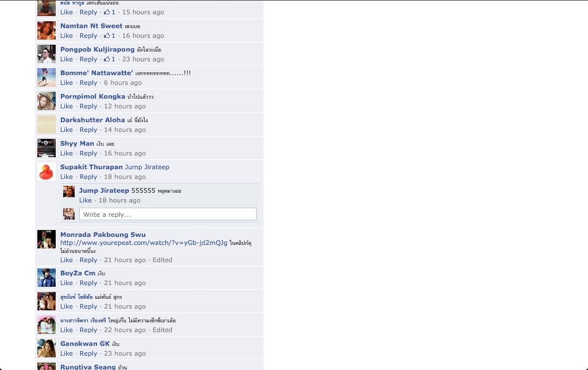The image size is (588, 370).
Task: Open Ganokwan GK's profile picture
Action: tap(47, 349)
